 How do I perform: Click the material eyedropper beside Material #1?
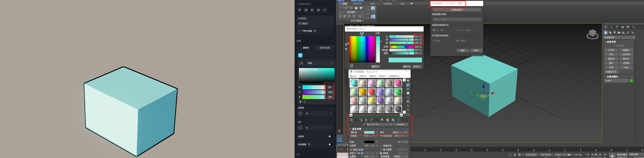364,124
